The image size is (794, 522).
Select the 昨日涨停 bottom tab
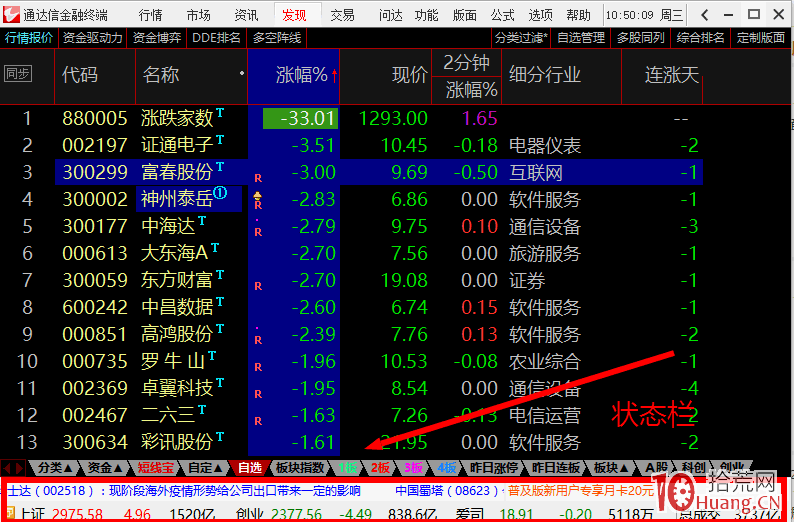[x=493, y=467]
